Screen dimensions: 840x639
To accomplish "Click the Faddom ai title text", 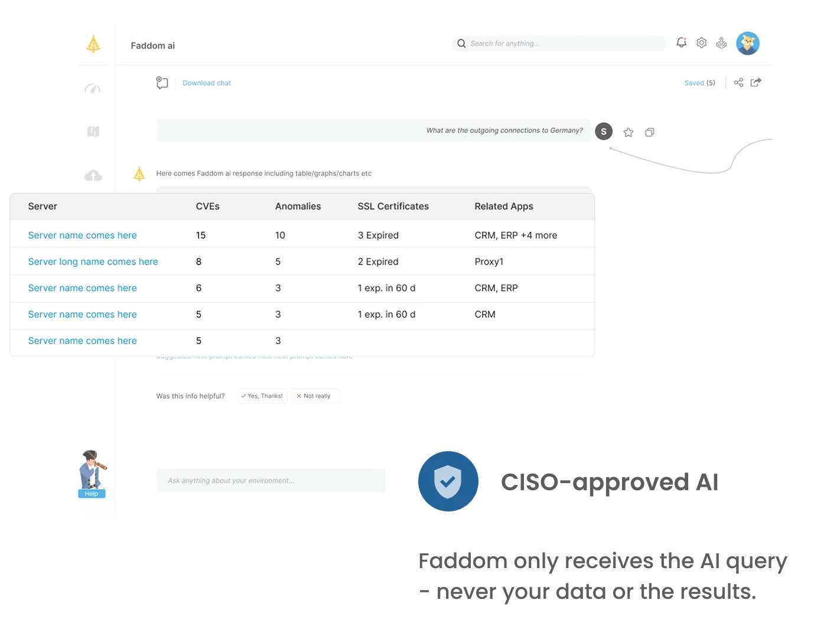I will click(x=153, y=45).
